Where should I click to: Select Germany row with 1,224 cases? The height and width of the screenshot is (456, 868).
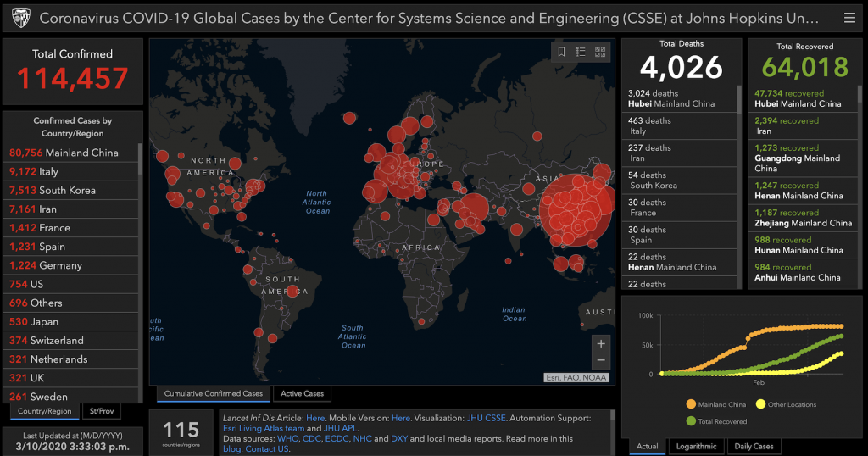pos(70,265)
